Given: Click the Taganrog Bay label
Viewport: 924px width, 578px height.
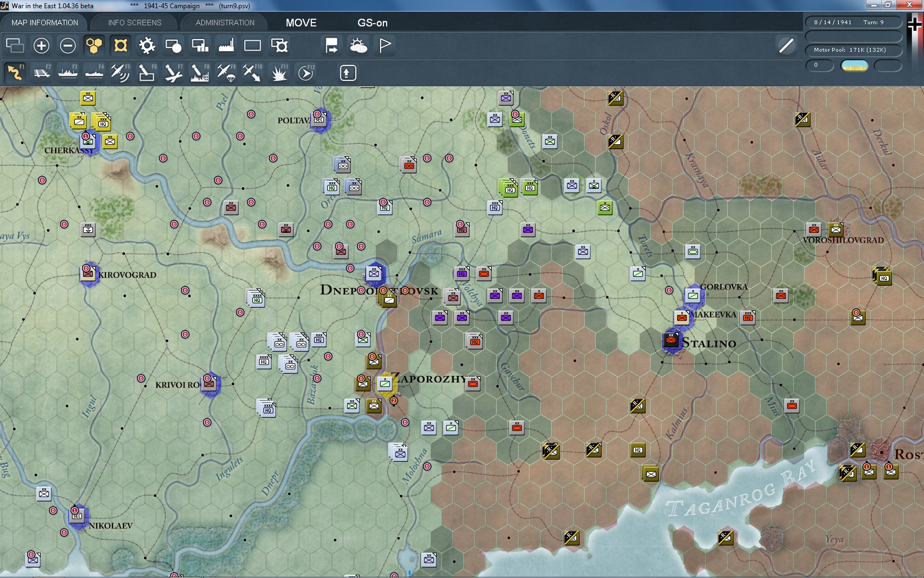Looking at the screenshot, I should 741,489.
